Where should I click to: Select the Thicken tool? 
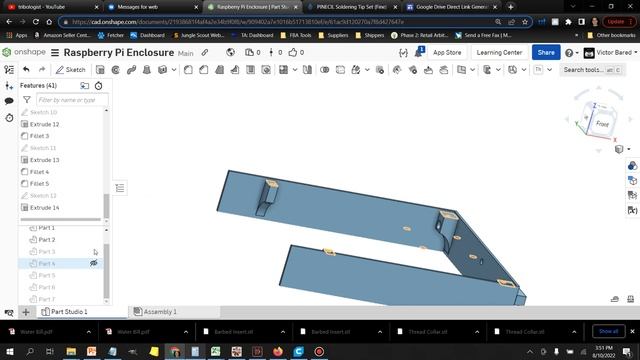coord(162,70)
